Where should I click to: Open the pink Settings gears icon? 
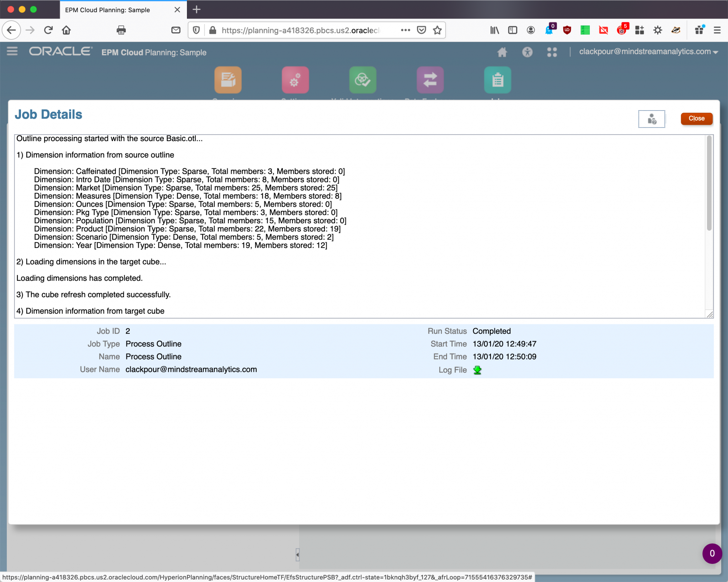click(x=295, y=80)
